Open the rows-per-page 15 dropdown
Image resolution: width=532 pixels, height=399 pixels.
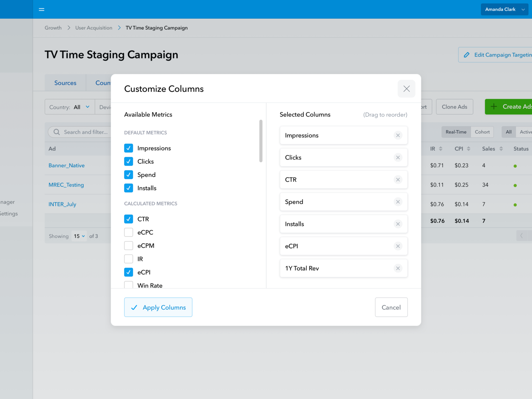(x=79, y=236)
